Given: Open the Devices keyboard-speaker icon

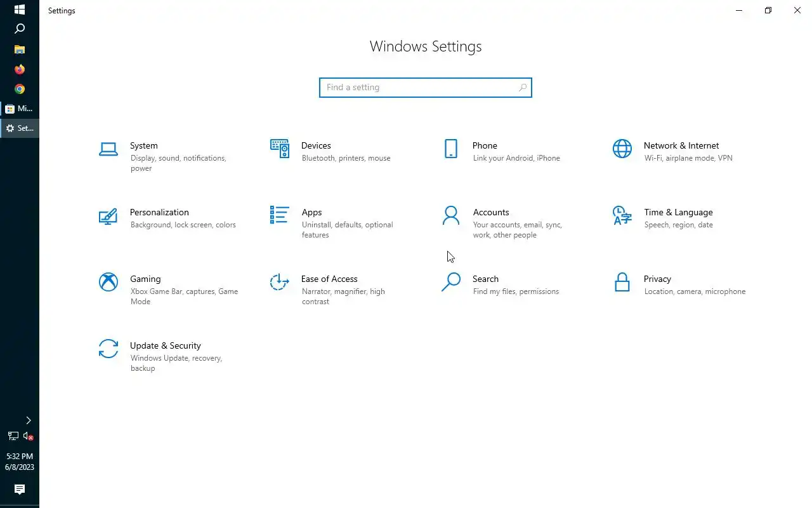Looking at the screenshot, I should click(x=280, y=149).
